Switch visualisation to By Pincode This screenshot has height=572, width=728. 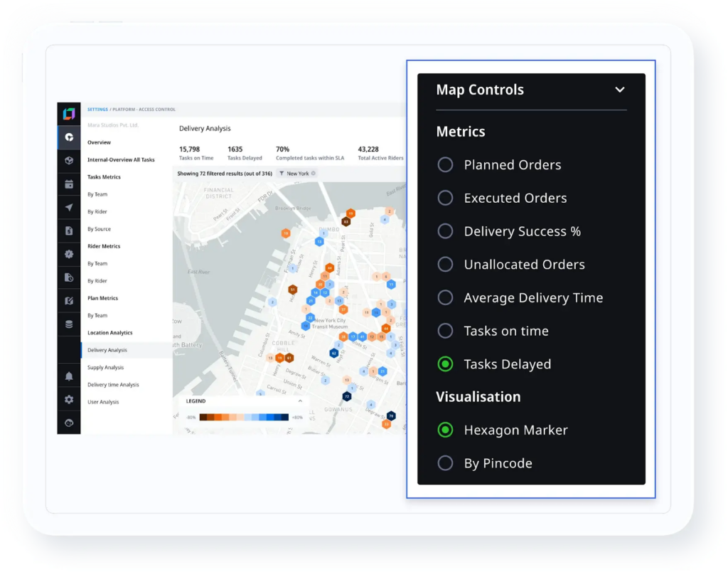(445, 462)
